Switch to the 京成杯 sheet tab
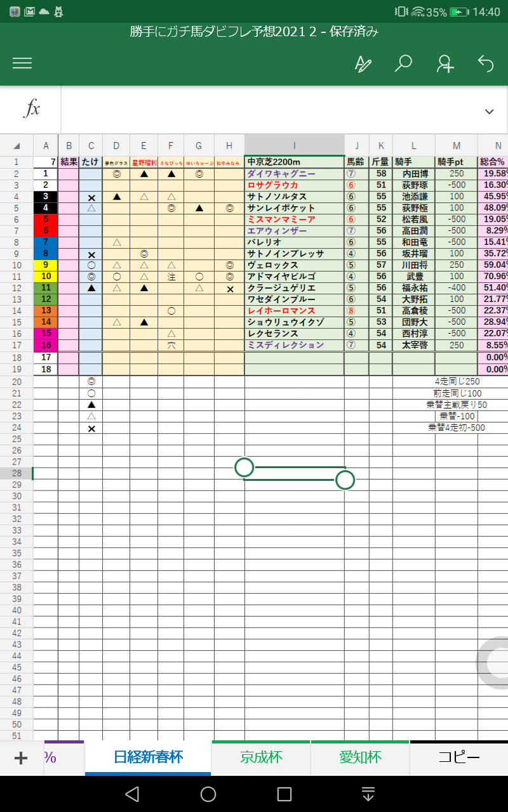508x812 pixels. [261, 757]
